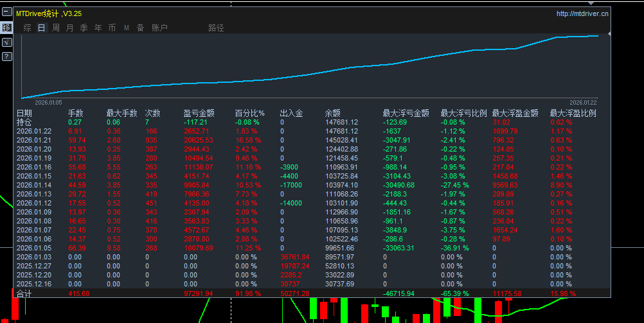Toggle the √ checkmark icon
The height and width of the screenshot is (323, 644).
tap(6, 42)
